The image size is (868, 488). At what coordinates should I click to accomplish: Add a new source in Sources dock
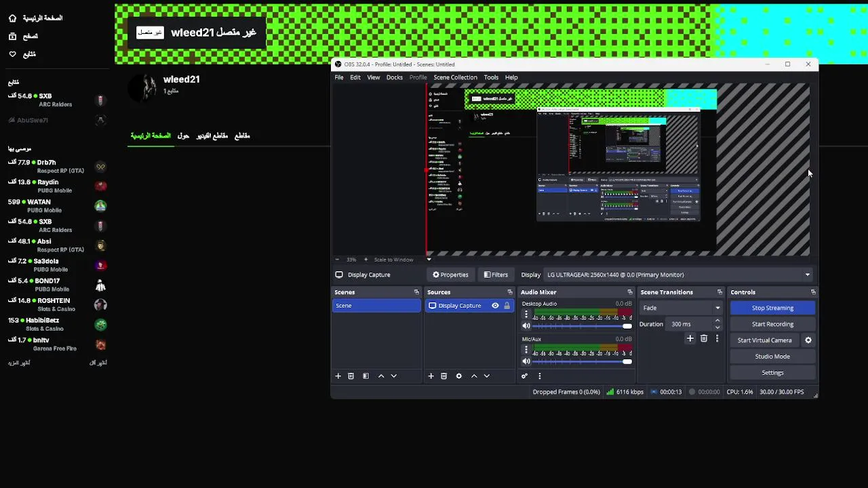tap(431, 375)
